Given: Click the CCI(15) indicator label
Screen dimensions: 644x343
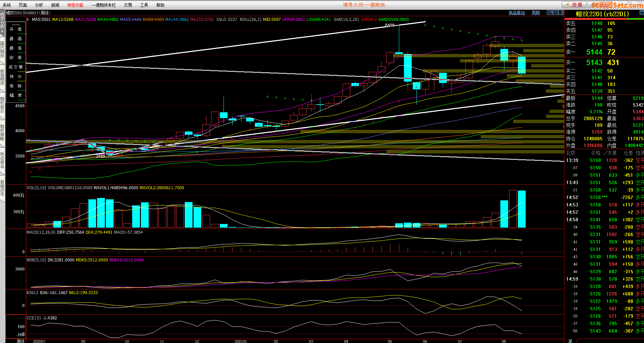Looking at the screenshot, I should [34, 318].
